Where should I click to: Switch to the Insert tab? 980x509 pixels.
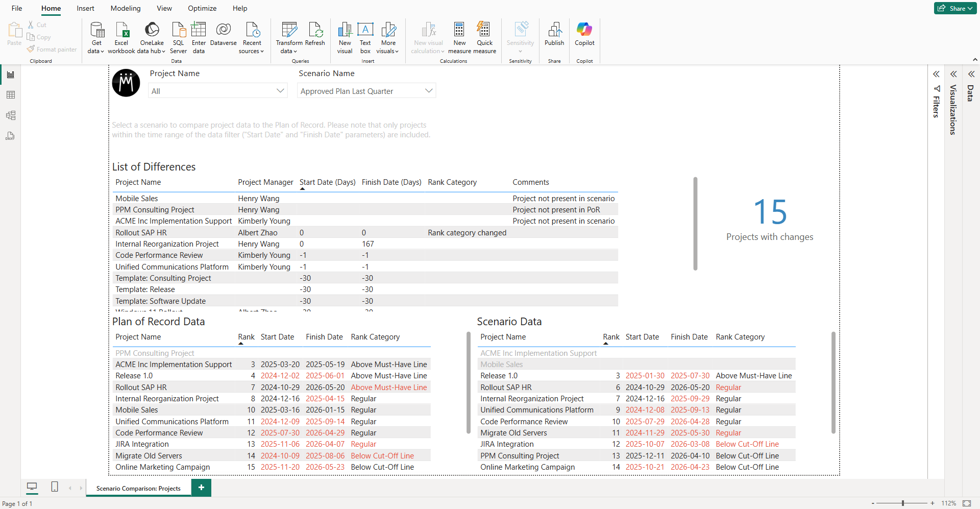pyautogui.click(x=85, y=8)
